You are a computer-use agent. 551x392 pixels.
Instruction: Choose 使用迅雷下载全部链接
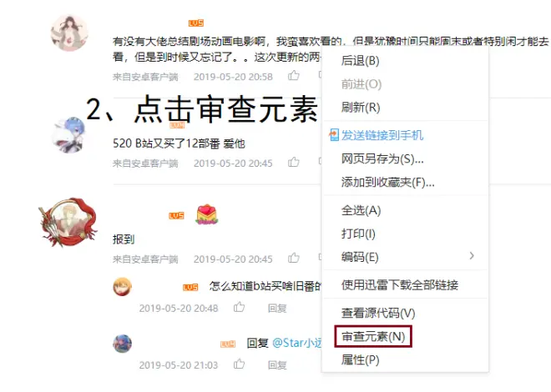click(x=400, y=284)
